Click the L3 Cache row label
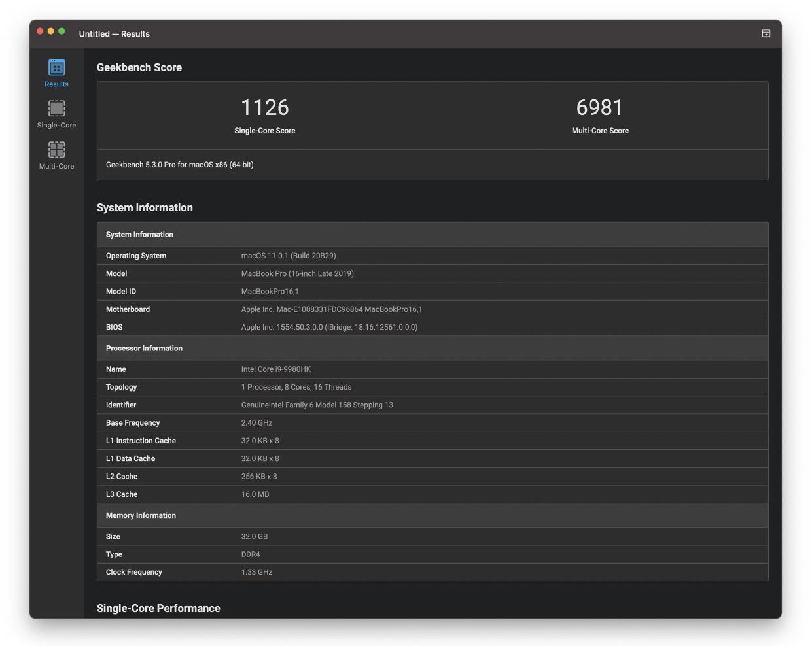This screenshot has width=812, height=646. click(122, 494)
